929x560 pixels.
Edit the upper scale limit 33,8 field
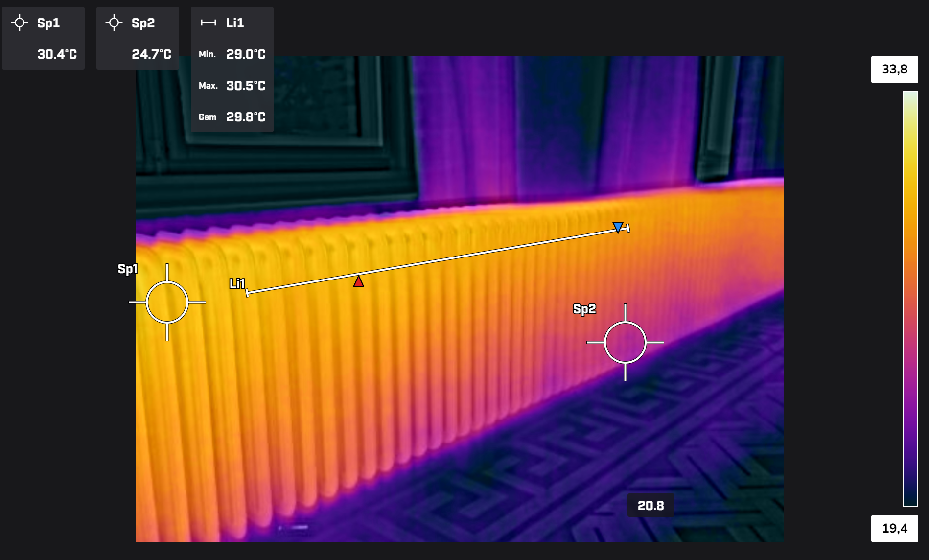(894, 70)
